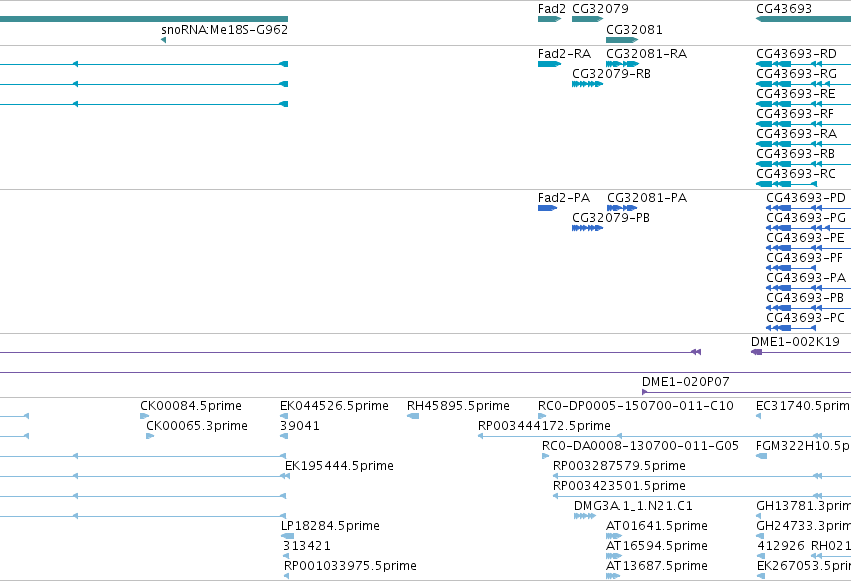Select the GH13781.3prime EST label
The height and width of the screenshot is (581, 851).
pos(803,506)
